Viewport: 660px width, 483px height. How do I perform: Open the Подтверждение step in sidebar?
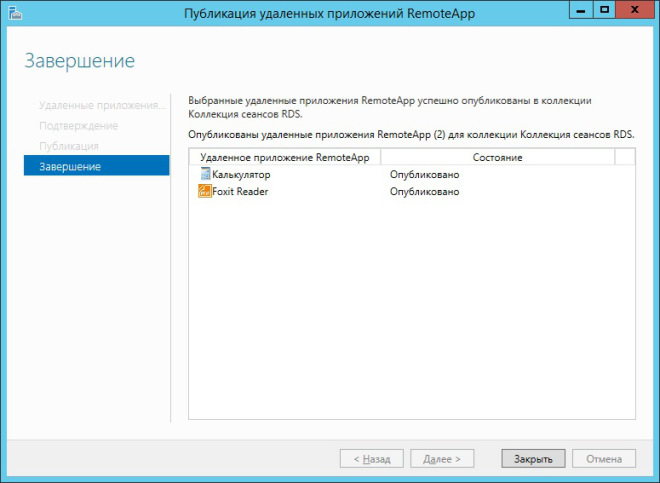(78, 126)
